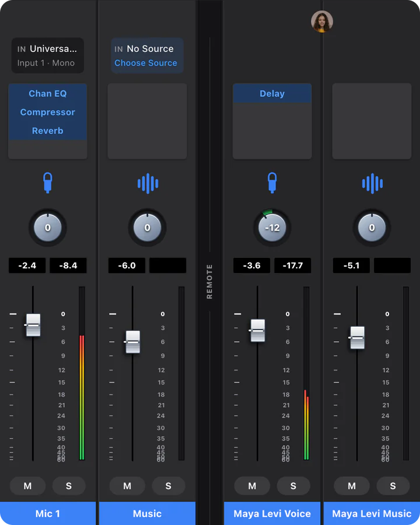Click the Maya Levi Voice fader handle
This screenshot has width=420, height=525.
tap(258, 331)
